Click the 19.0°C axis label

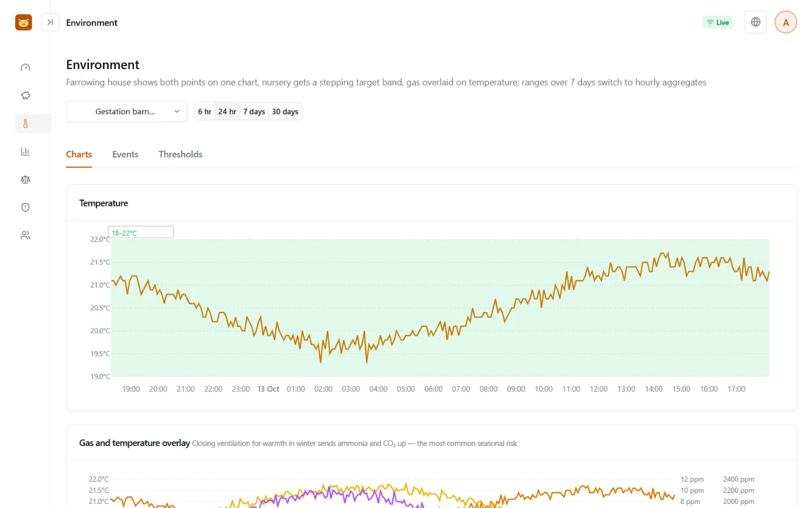point(99,376)
